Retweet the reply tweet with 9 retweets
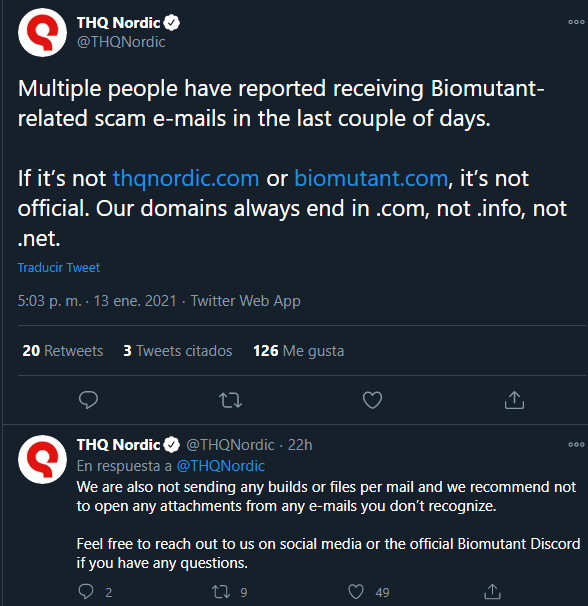Image resolution: width=588 pixels, height=606 pixels. click(221, 591)
